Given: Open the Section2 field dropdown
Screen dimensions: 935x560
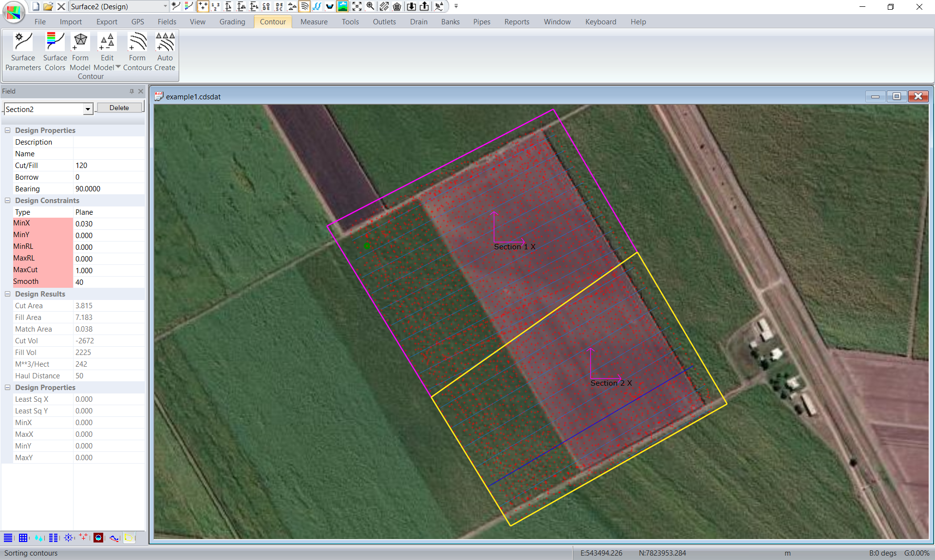Looking at the screenshot, I should (x=88, y=109).
